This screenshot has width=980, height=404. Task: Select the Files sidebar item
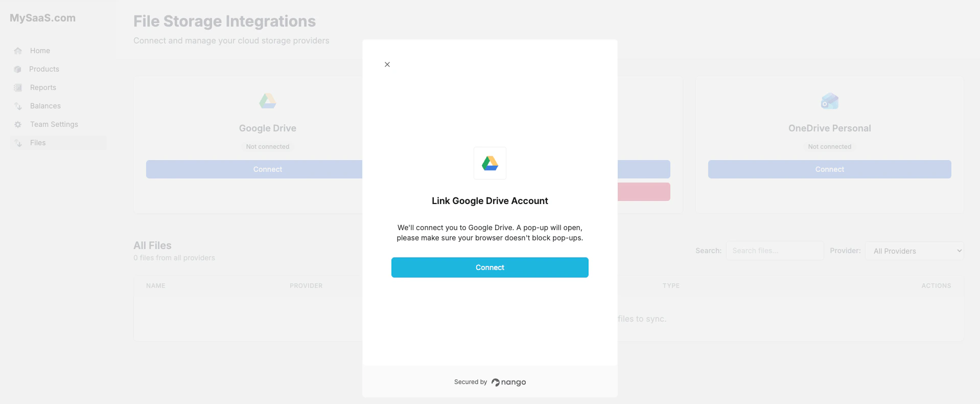pyautogui.click(x=58, y=143)
